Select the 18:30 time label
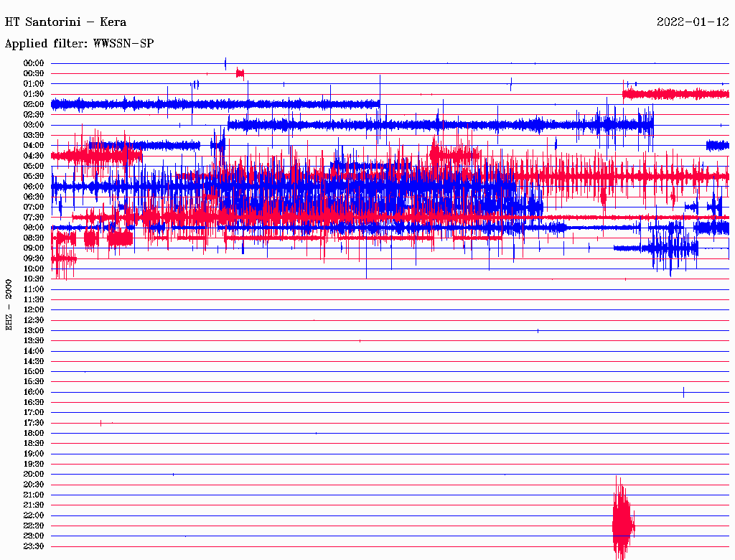Screen dimensions: 735x560 34,443
